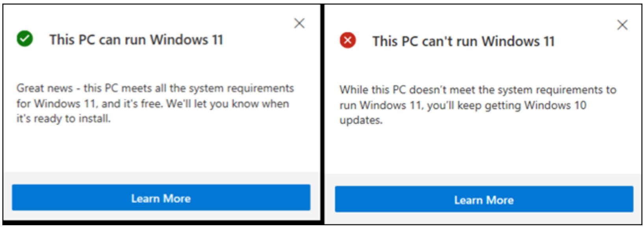Click the "This PC can run Windows 11" heading

tap(136, 40)
